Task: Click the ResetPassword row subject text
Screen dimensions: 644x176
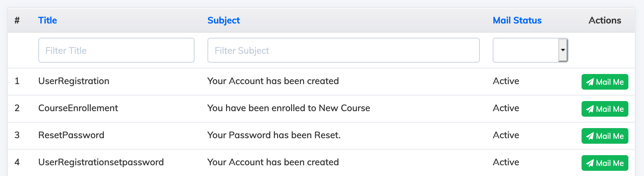Action: (274, 135)
